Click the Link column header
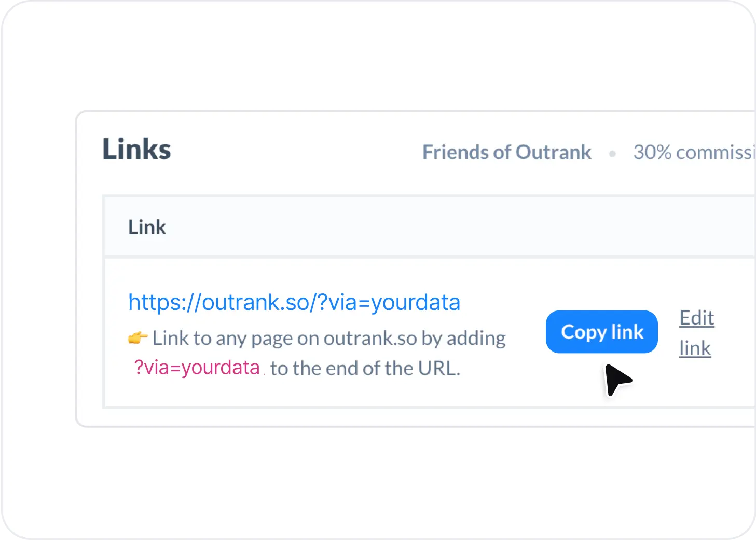 pos(147,226)
